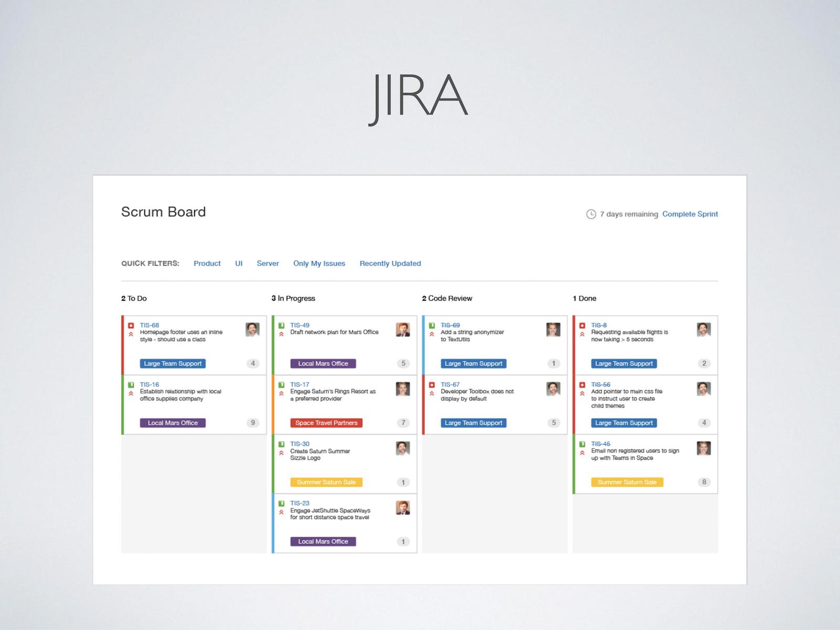The width and height of the screenshot is (840, 630).
Task: Click the assignee avatar on TIS-17
Action: (x=403, y=389)
